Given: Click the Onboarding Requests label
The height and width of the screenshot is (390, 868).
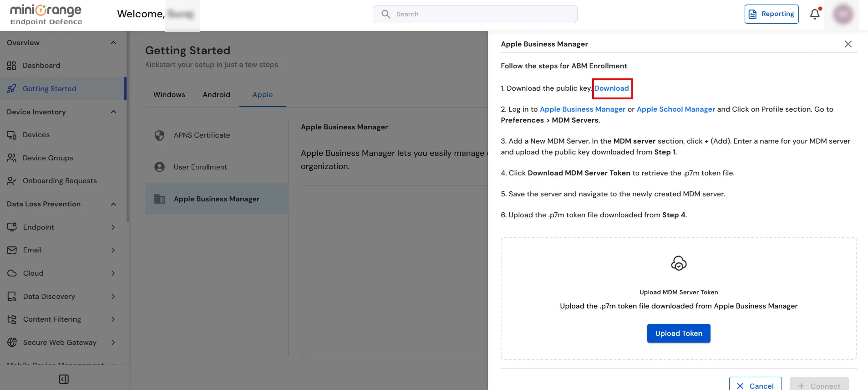Looking at the screenshot, I should coord(60,181).
